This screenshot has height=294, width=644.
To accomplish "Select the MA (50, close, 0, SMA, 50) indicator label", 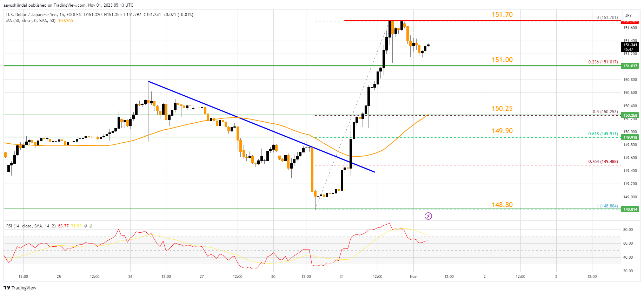I will (x=31, y=21).
